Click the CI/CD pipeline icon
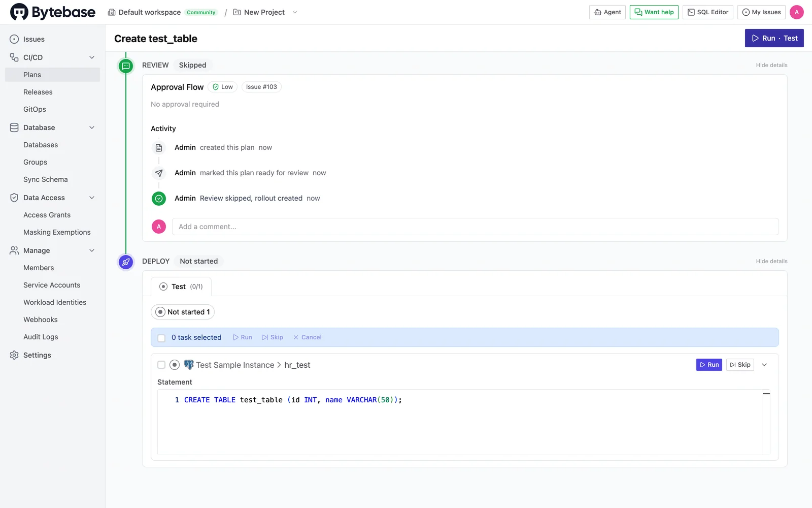This screenshot has height=508, width=812. pos(14,57)
